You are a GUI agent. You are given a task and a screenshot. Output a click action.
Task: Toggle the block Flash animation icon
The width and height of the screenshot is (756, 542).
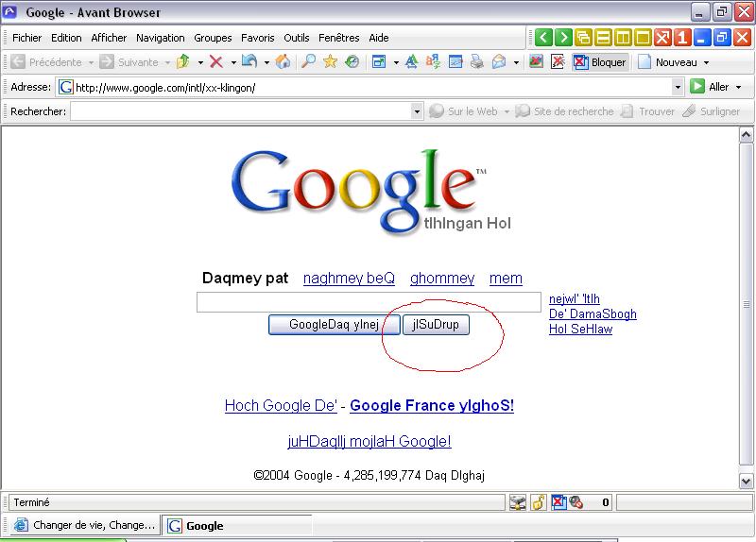tap(558, 61)
